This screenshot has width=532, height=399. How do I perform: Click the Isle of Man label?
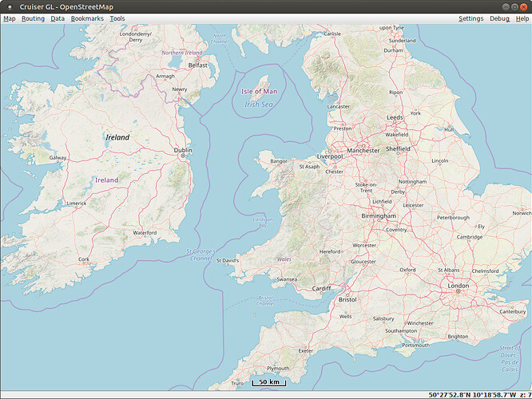260,91
